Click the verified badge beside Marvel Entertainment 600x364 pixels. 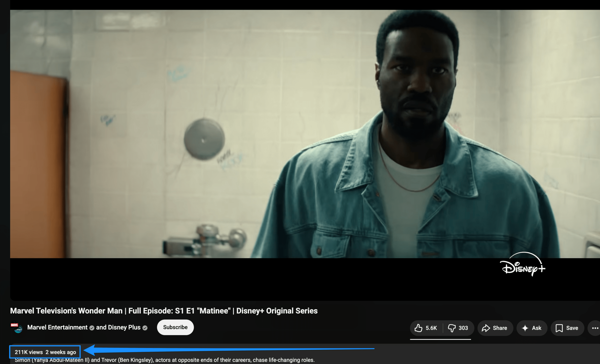coord(92,327)
